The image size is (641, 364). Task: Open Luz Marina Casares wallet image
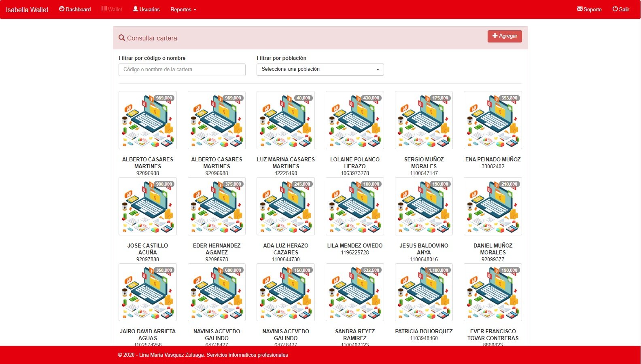tap(286, 120)
